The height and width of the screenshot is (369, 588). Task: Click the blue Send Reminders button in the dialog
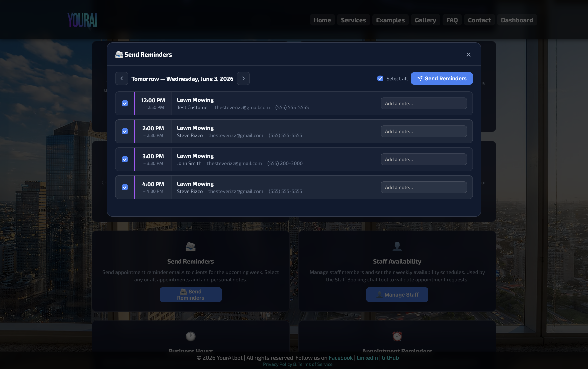click(442, 78)
